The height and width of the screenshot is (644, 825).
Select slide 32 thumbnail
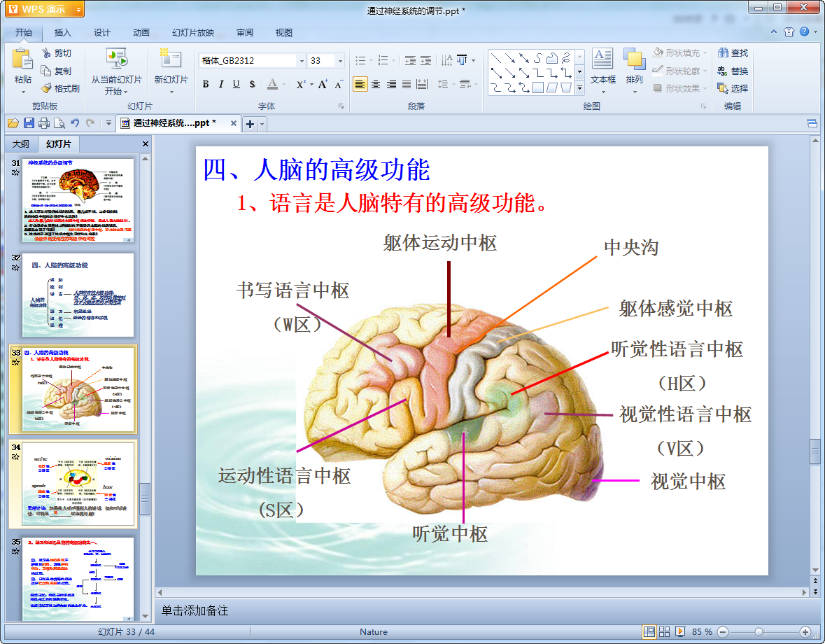point(78,295)
